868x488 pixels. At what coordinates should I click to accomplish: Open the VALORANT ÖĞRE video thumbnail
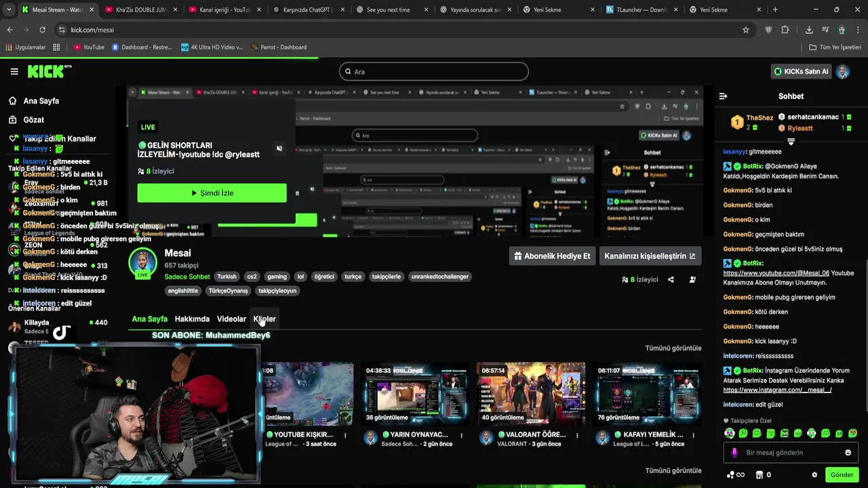531,393
